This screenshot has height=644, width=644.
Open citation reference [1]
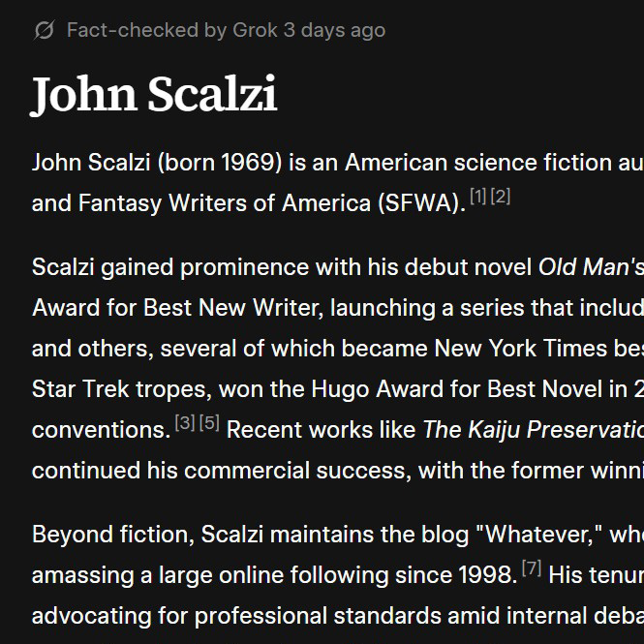tap(478, 197)
